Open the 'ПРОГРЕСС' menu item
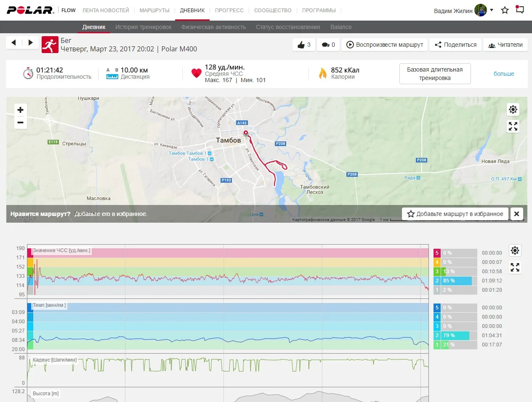 pyautogui.click(x=229, y=10)
